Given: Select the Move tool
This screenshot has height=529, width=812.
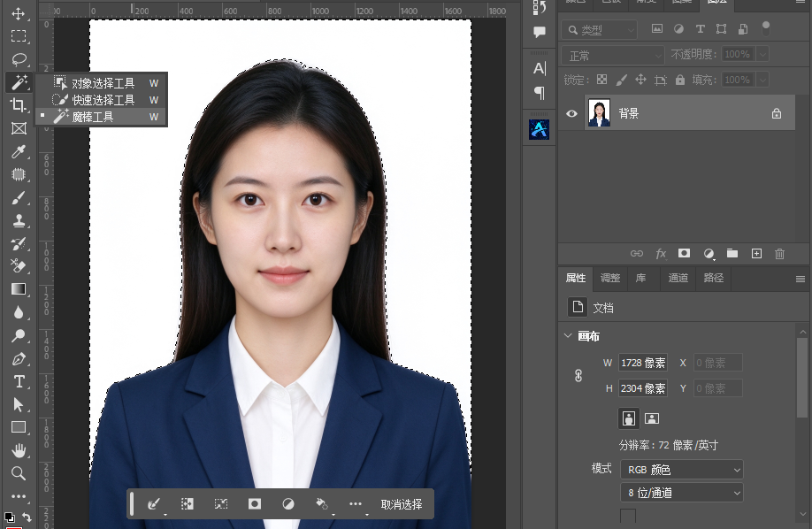Looking at the screenshot, I should tap(19, 13).
